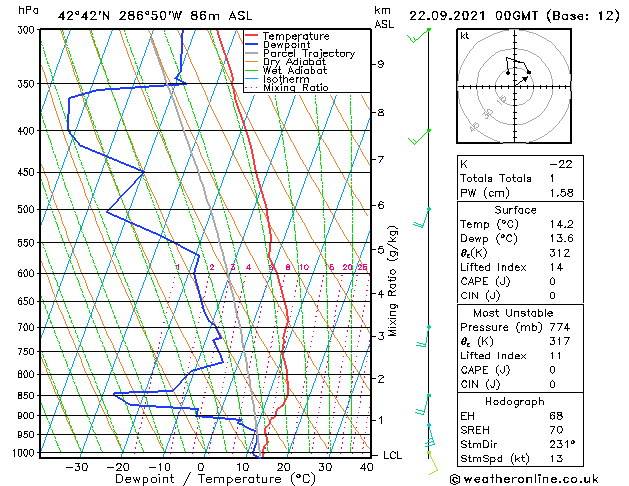The height and width of the screenshot is (486, 629).
Task: Select the 6 km altitude label
Action: click(380, 205)
